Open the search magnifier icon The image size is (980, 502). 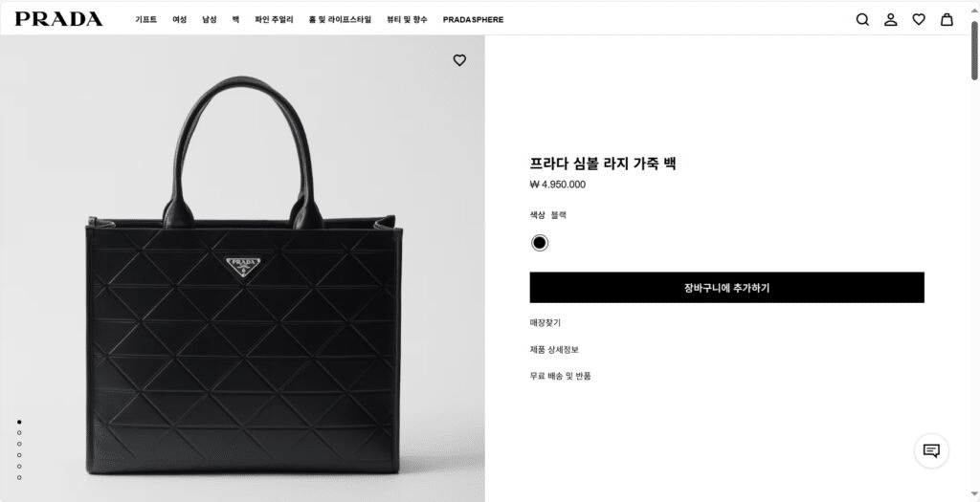tap(862, 19)
